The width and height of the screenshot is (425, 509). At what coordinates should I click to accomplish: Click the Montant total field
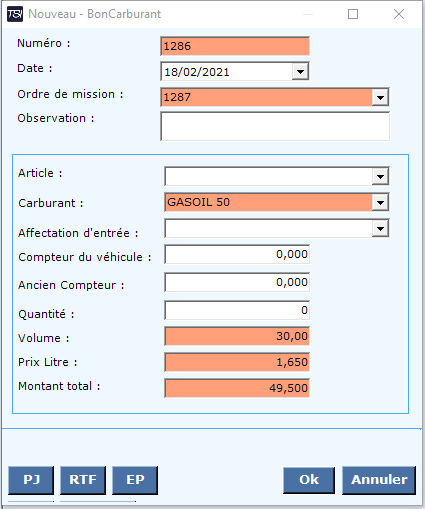(x=237, y=388)
